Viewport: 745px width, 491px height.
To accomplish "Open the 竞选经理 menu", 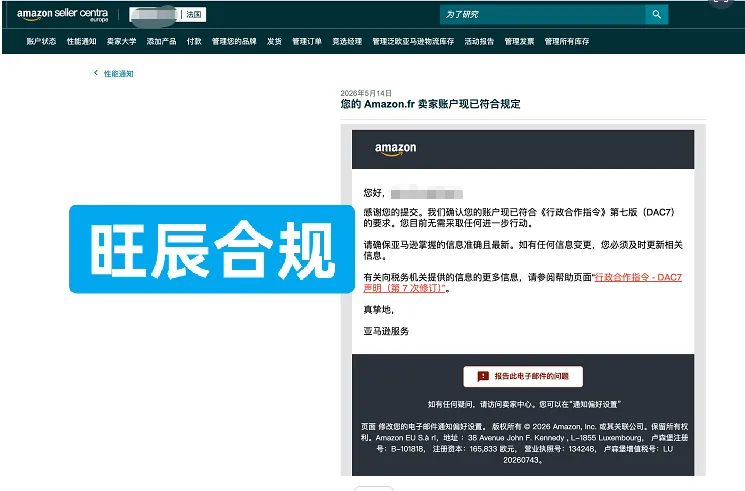I will (347, 41).
